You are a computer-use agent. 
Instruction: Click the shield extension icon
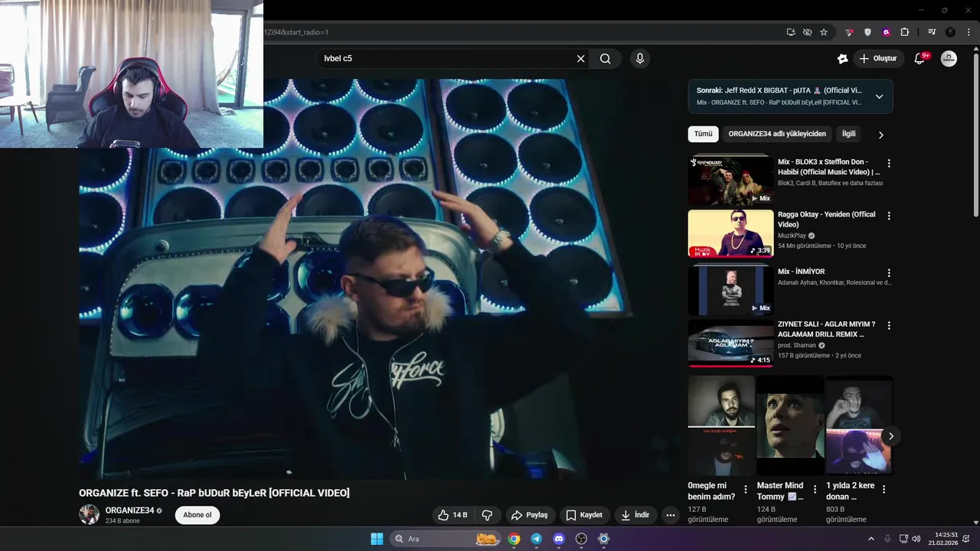tap(867, 32)
